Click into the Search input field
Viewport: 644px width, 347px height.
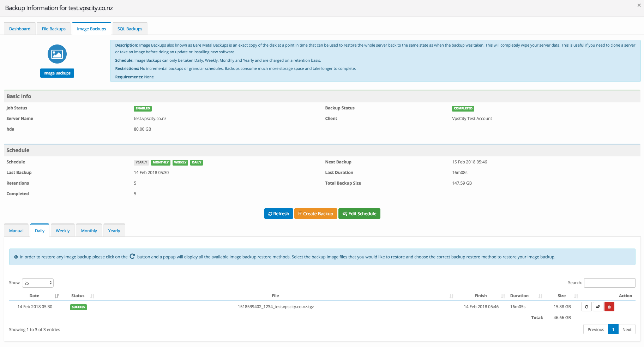pyautogui.click(x=609, y=283)
